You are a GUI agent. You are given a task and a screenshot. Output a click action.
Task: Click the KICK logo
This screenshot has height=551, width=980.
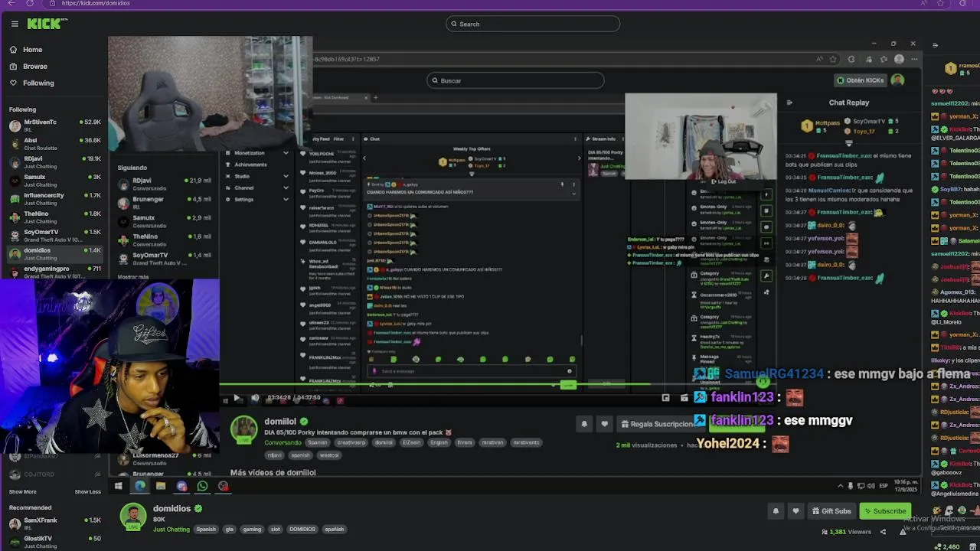(47, 24)
